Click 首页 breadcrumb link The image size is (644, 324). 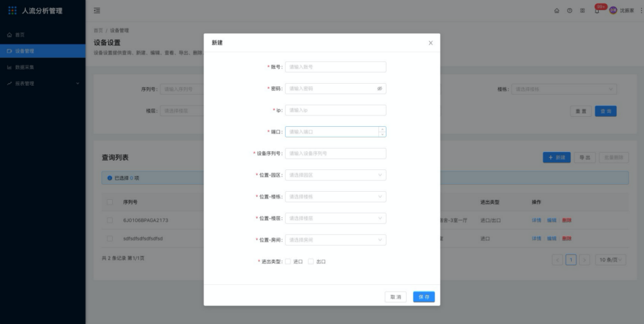98,30
